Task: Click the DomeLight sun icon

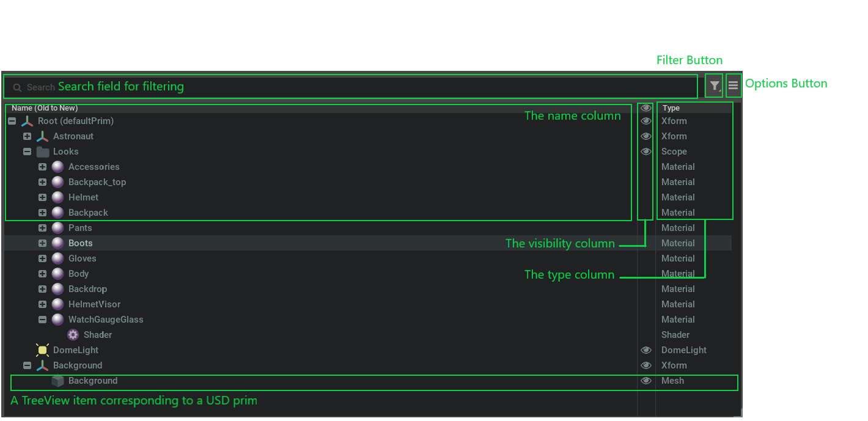Action: coord(42,350)
